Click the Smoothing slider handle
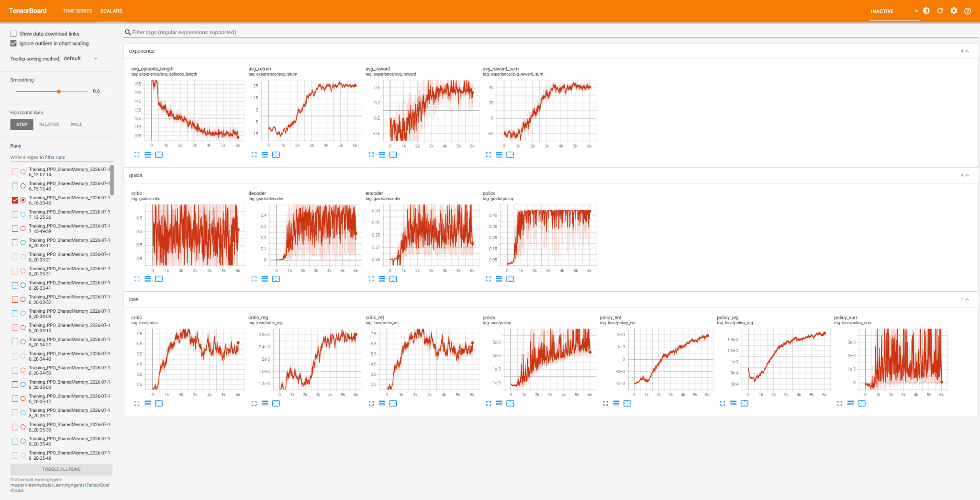The height and width of the screenshot is (500, 980). [x=58, y=91]
